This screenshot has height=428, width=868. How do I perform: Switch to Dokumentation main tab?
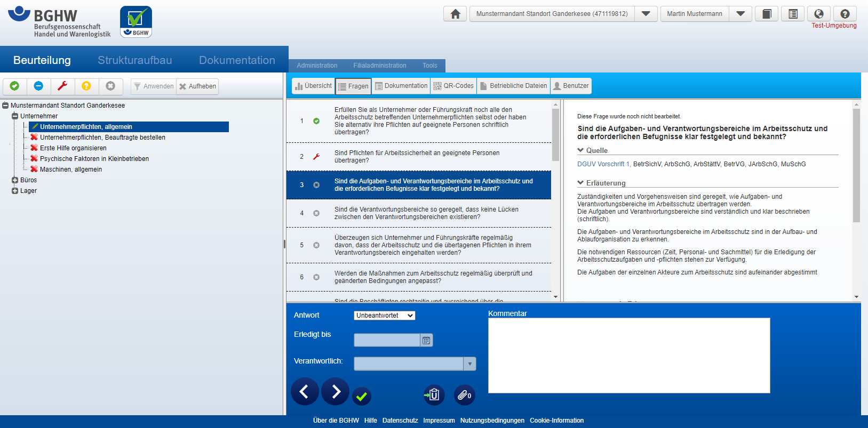[x=237, y=60]
